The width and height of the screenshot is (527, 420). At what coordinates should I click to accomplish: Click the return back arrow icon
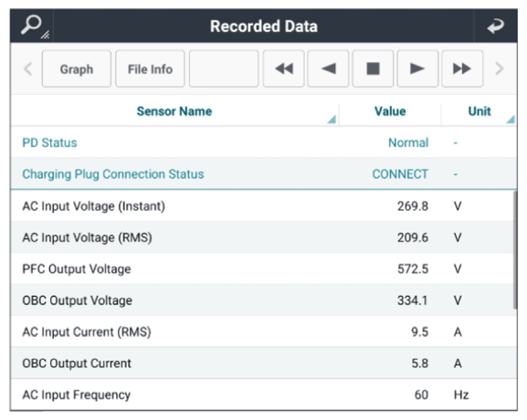[496, 26]
